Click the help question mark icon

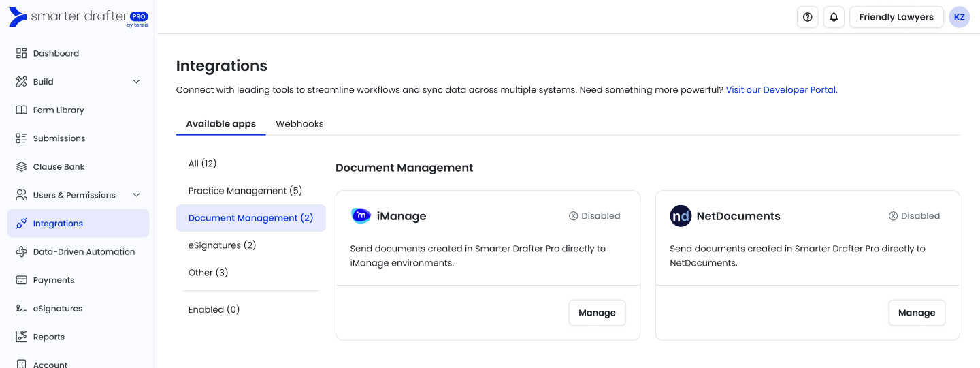(x=807, y=17)
